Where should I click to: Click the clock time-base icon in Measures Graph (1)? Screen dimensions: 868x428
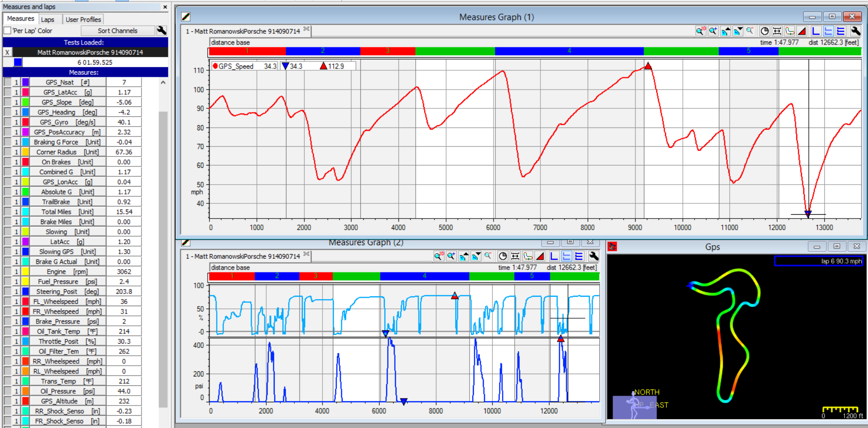pos(764,31)
